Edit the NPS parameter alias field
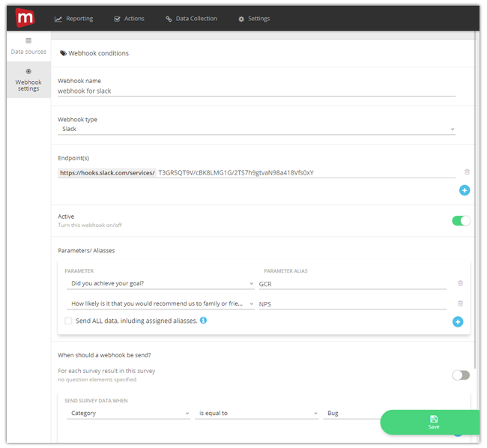This screenshot has height=448, width=487. click(353, 304)
